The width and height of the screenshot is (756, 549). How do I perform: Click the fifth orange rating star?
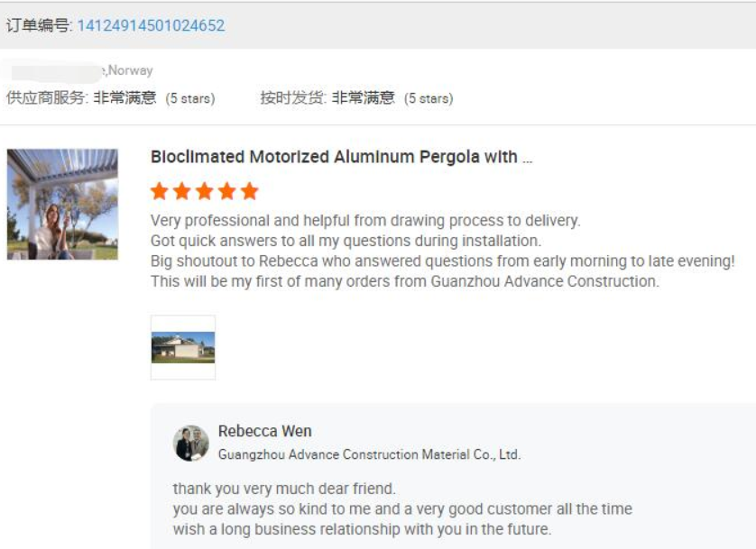point(249,191)
